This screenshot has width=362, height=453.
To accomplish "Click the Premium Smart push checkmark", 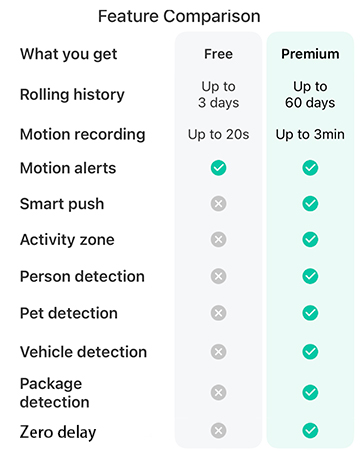I will pos(310,203).
